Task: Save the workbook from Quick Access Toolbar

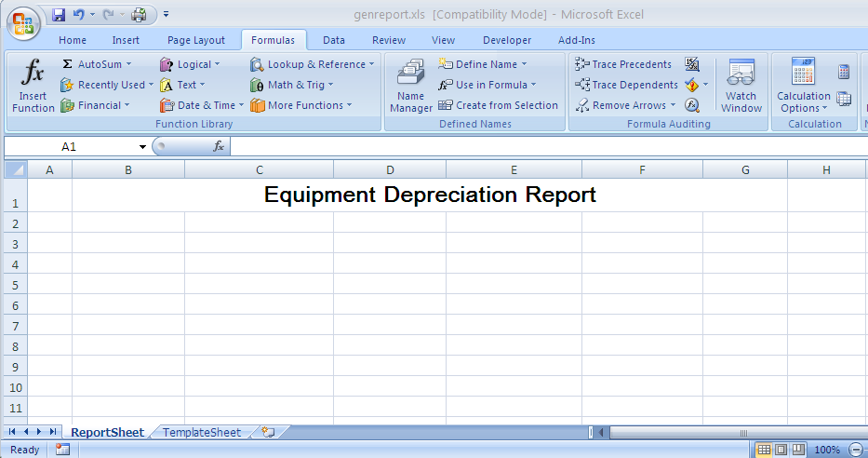Action: pos(59,15)
